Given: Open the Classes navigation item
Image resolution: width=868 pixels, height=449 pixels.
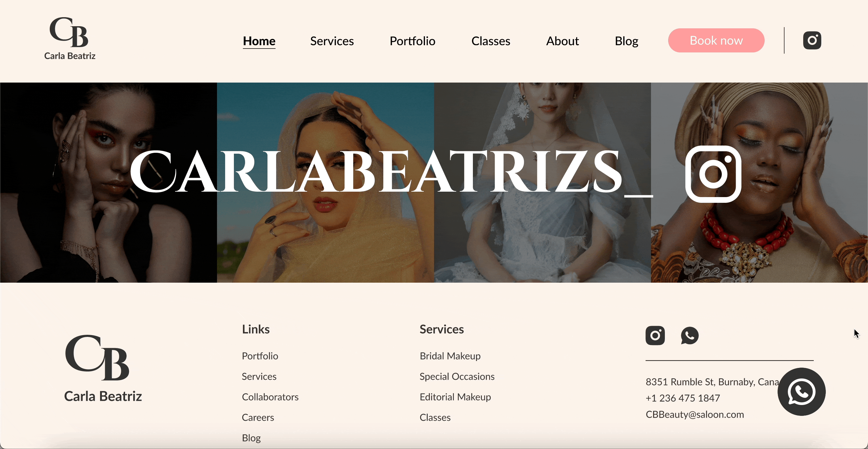Looking at the screenshot, I should click(x=491, y=41).
